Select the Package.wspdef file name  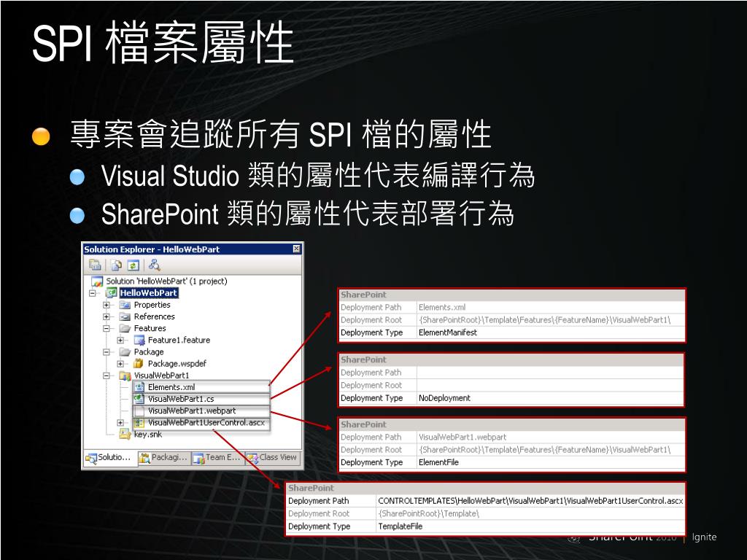click(177, 363)
